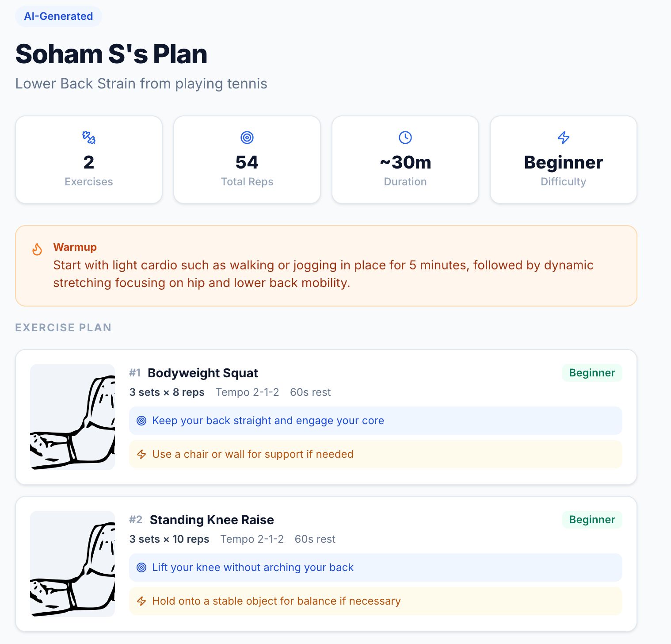Image resolution: width=671 pixels, height=644 pixels.
Task: Click lightning icon in balance tip
Action: click(x=141, y=601)
